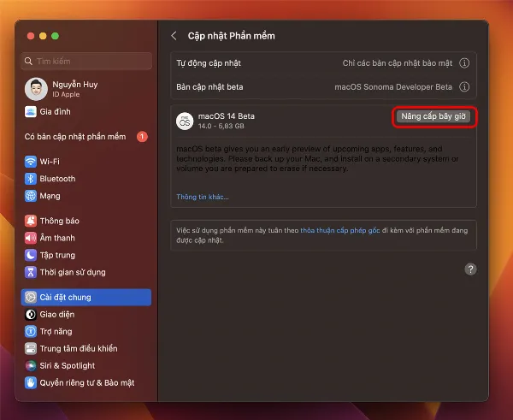Click Bản cập nhật beta label
513x420 pixels.
coord(209,87)
